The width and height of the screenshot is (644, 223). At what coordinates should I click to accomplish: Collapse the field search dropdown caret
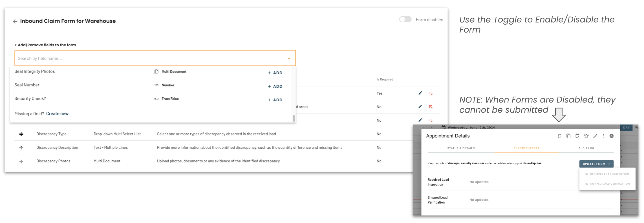click(289, 58)
